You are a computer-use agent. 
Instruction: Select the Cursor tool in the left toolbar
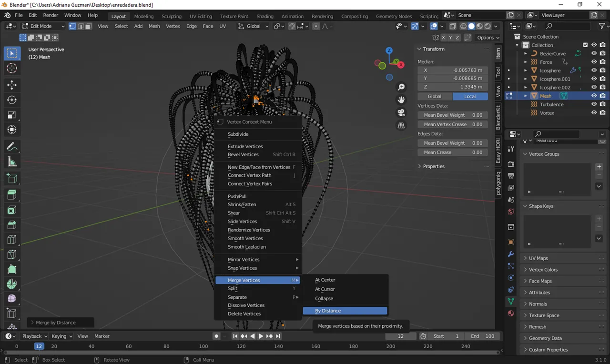(12, 69)
